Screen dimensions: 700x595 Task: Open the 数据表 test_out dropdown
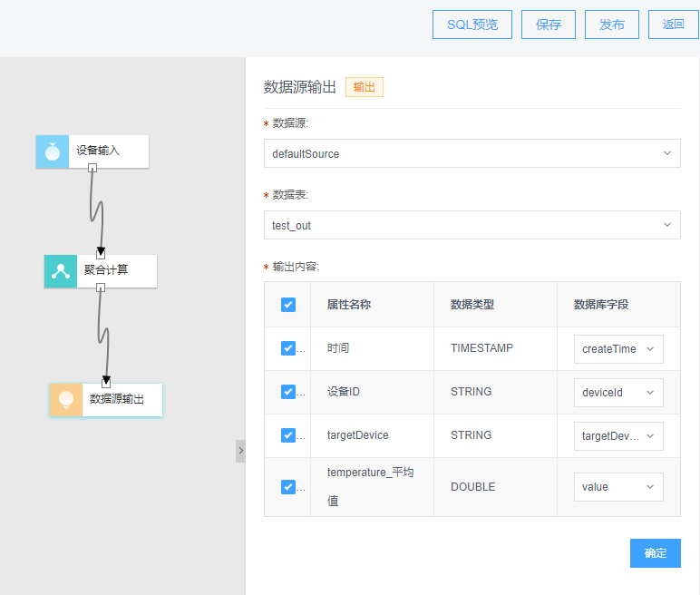tap(472, 225)
